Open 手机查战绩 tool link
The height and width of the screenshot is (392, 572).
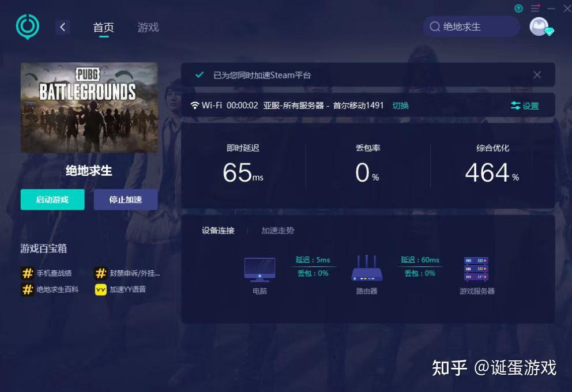tap(54, 273)
